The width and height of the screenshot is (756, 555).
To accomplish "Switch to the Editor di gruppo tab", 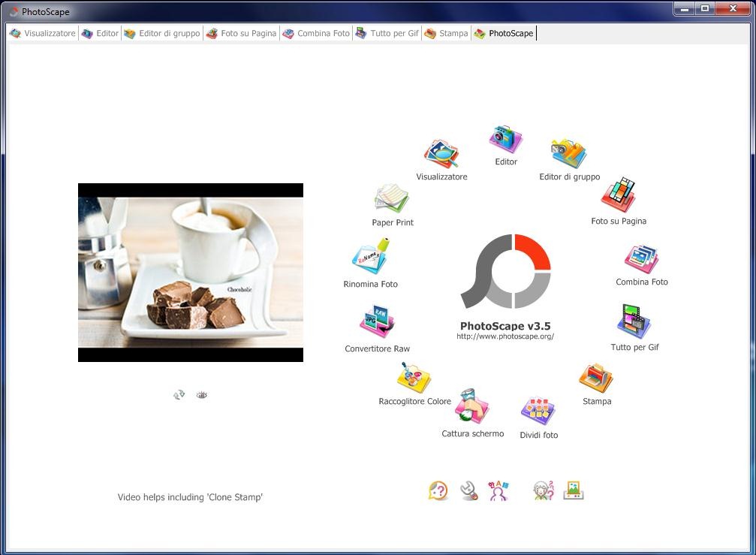I will pyautogui.click(x=162, y=33).
